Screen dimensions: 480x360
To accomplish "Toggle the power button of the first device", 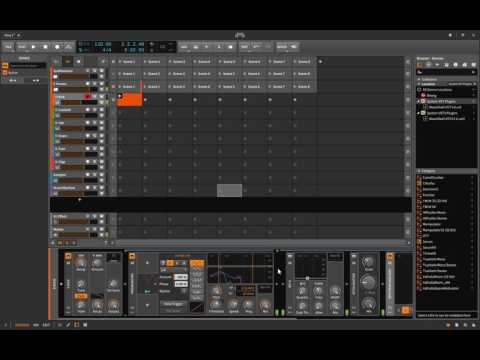I will (x=68, y=256).
